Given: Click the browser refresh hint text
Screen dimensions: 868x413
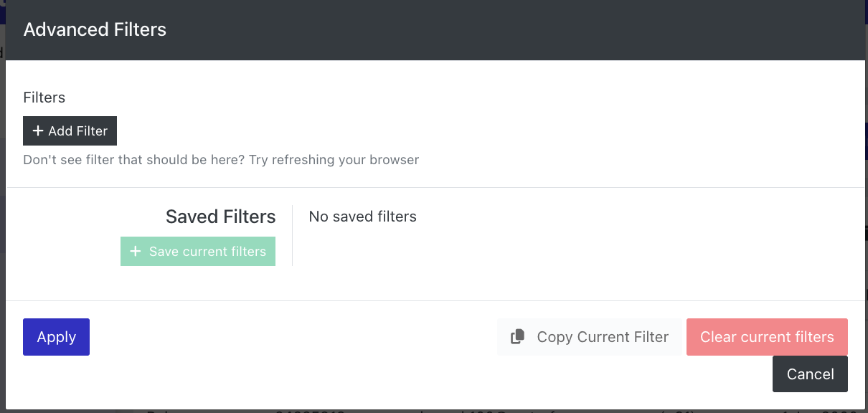Looking at the screenshot, I should click(x=221, y=159).
